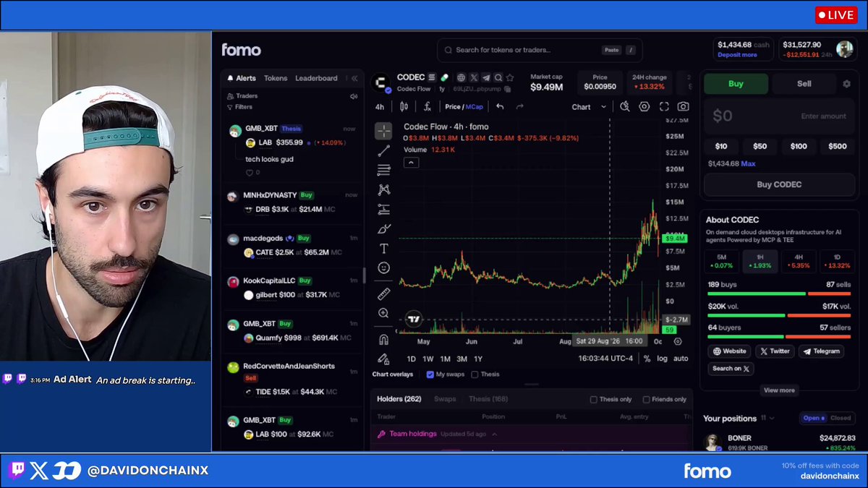Toggle log scale on the chart
This screenshot has height=488, width=868.
(662, 359)
